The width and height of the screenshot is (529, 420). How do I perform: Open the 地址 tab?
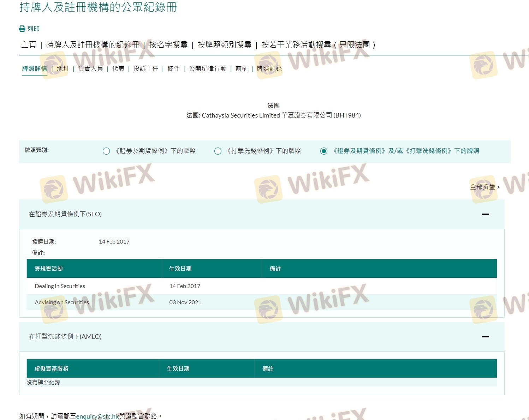click(x=63, y=68)
